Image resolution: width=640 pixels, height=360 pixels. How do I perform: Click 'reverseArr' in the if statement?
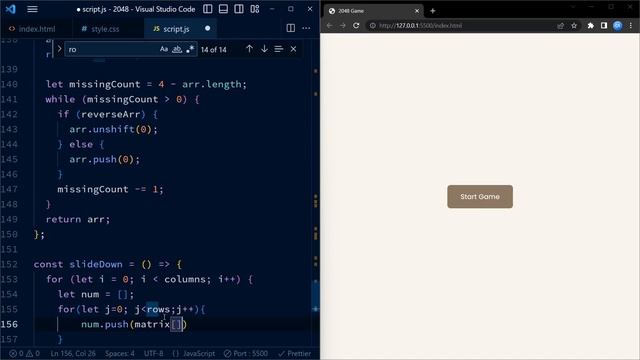111,114
